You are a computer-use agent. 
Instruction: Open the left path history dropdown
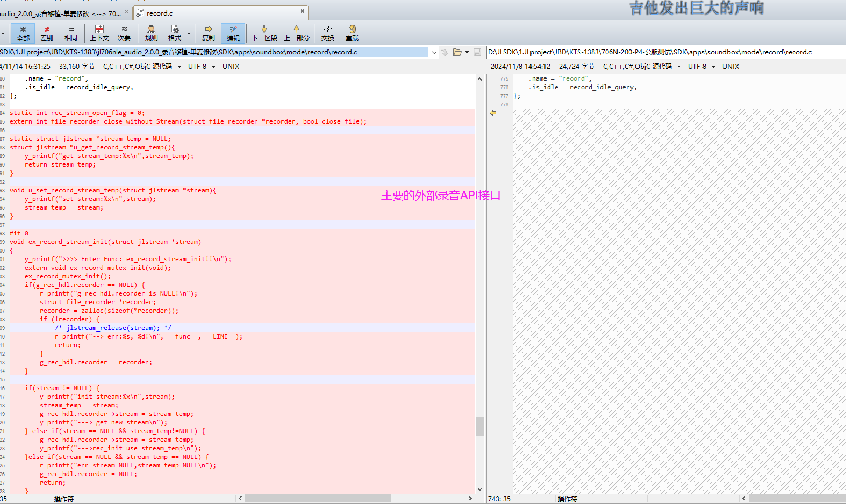[434, 52]
